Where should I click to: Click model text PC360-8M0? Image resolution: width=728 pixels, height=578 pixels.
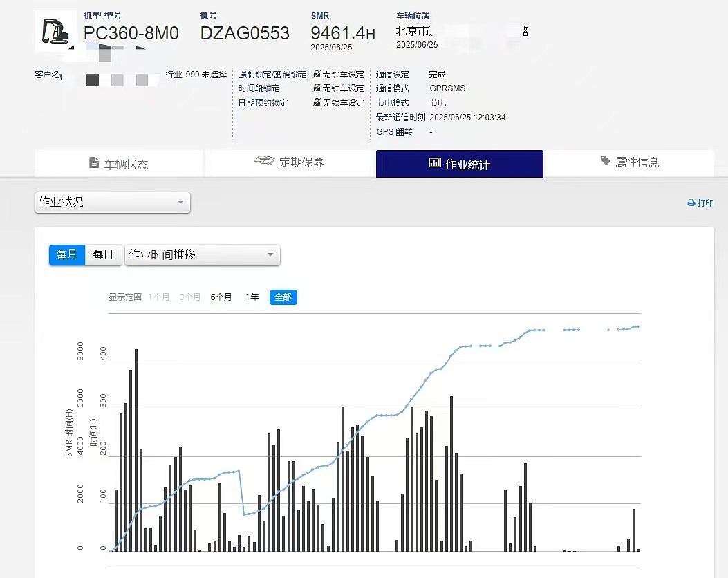[131, 33]
